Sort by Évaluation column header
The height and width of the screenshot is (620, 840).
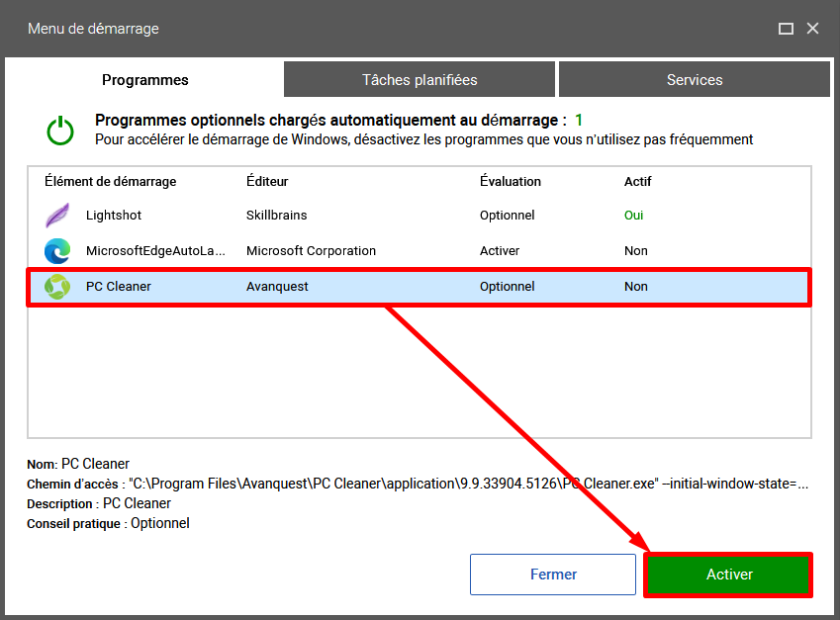coord(510,182)
